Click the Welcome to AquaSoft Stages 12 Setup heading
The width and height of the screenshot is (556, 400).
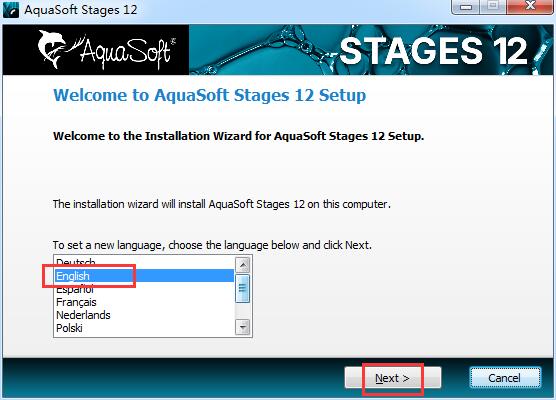[x=210, y=95]
